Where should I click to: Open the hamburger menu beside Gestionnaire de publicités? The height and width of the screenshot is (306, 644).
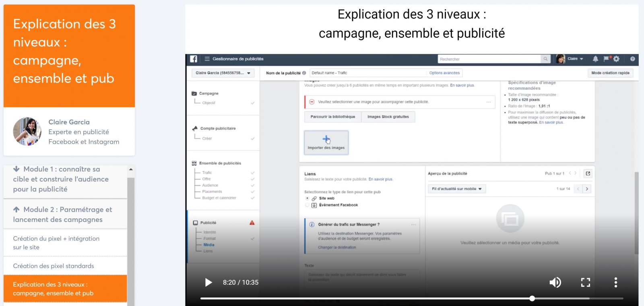(x=207, y=59)
